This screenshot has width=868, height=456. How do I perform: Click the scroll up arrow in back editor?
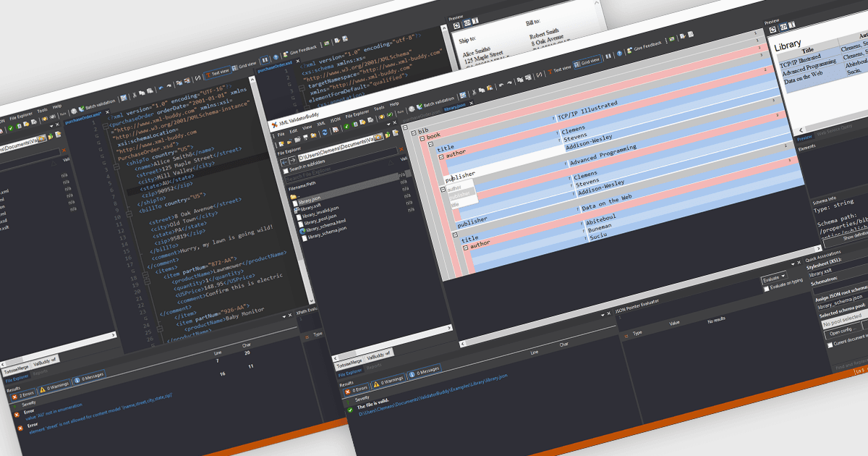[252, 80]
